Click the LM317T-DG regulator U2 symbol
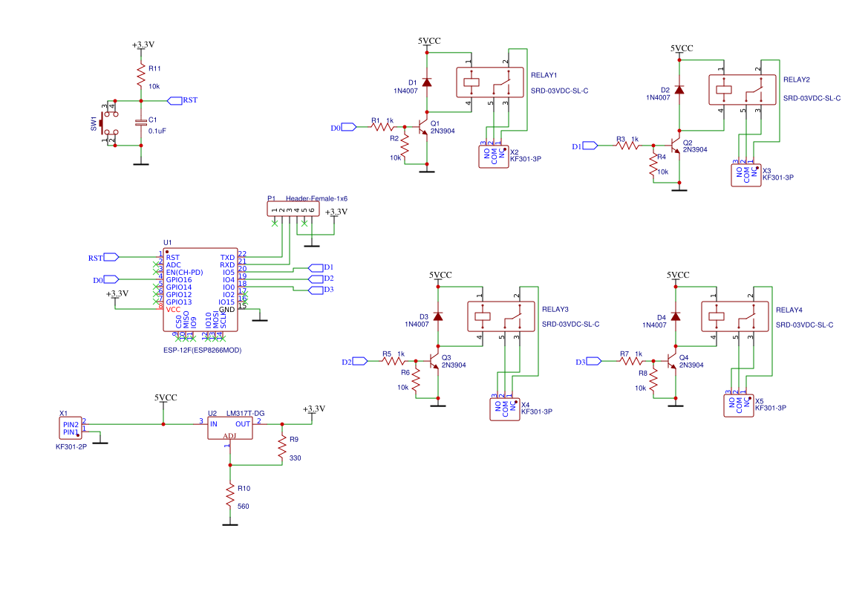 (x=229, y=428)
